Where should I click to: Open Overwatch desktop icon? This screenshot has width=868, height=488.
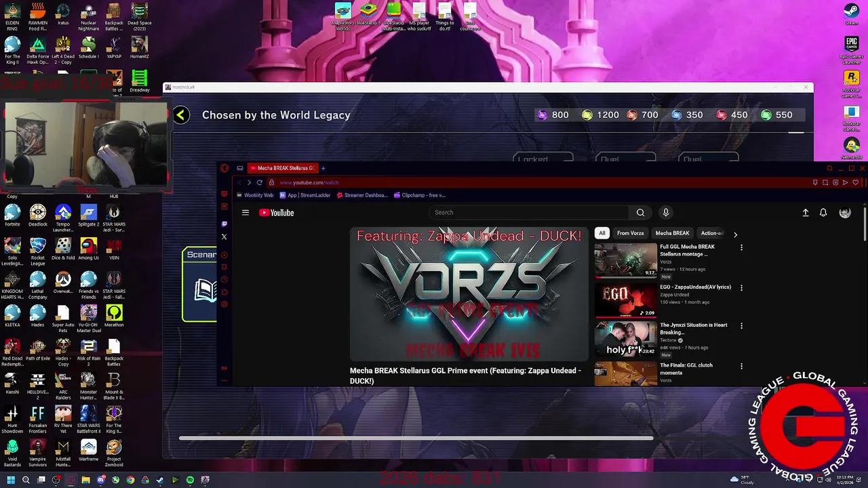[63, 283]
